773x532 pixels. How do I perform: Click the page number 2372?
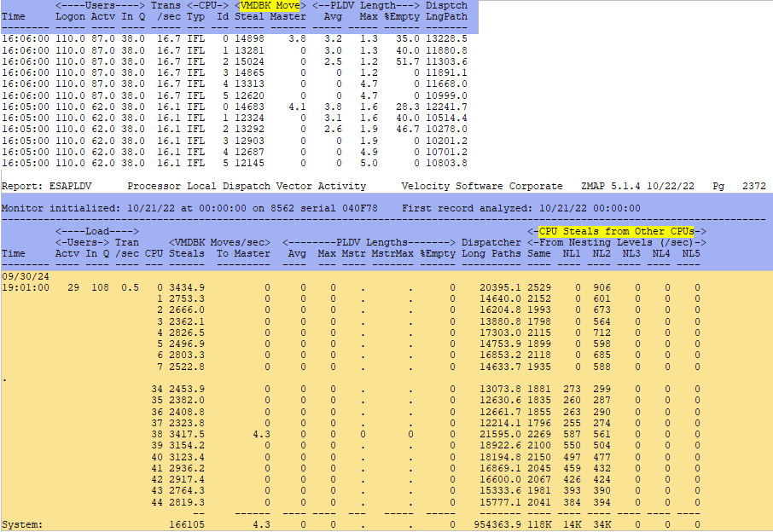coord(754,186)
